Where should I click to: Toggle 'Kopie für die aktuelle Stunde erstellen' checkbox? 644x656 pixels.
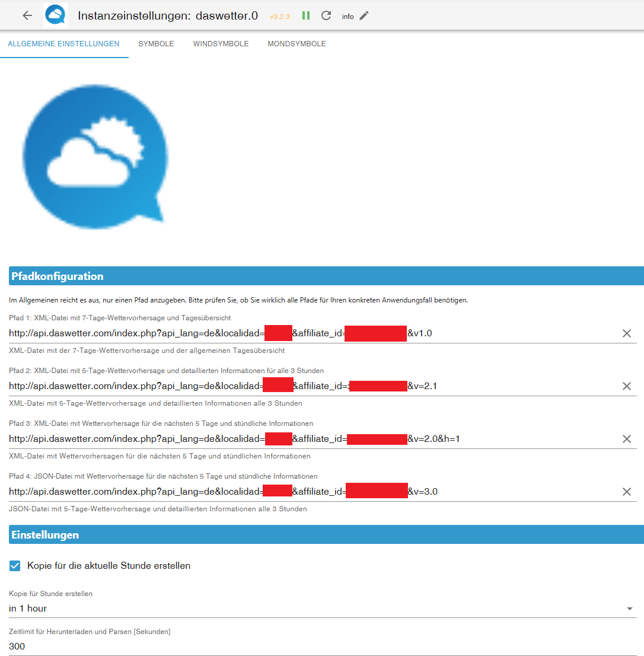(x=15, y=566)
